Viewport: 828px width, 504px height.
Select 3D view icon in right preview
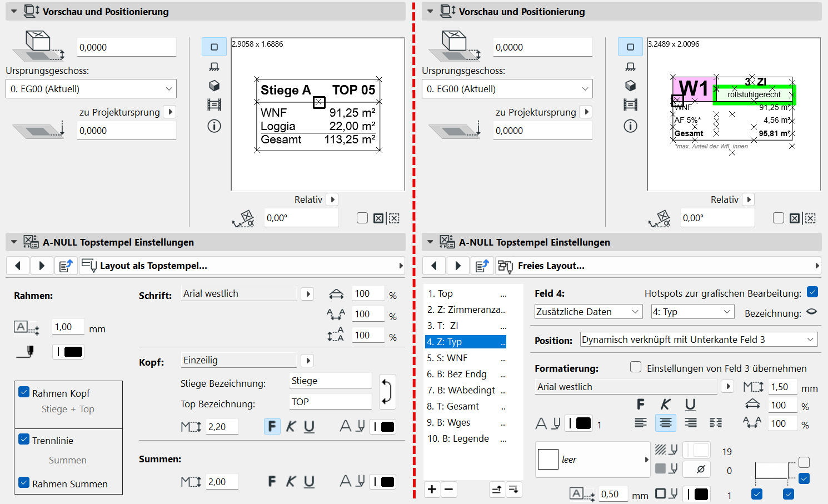(x=630, y=86)
